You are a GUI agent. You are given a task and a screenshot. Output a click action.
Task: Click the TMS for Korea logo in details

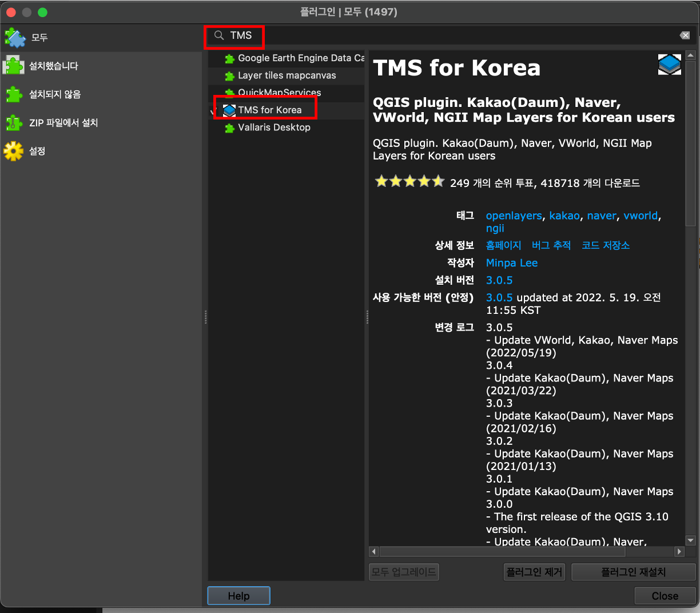tap(669, 65)
